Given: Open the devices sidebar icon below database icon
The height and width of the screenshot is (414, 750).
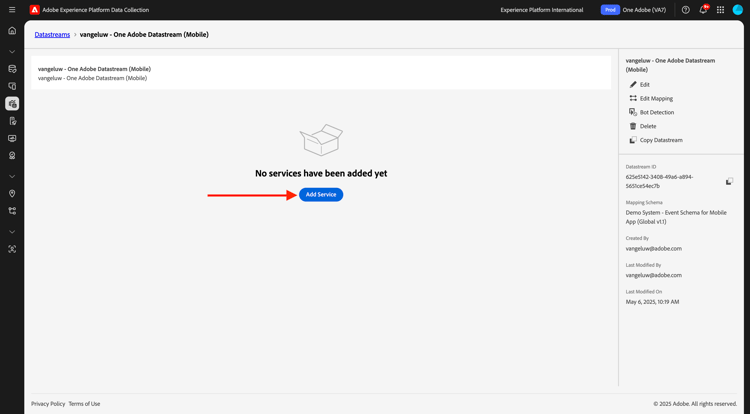Looking at the screenshot, I should point(12,86).
